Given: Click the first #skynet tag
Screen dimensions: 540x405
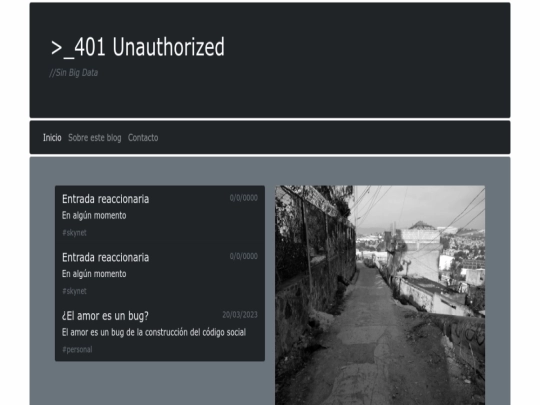Looking at the screenshot, I should coord(74,233).
